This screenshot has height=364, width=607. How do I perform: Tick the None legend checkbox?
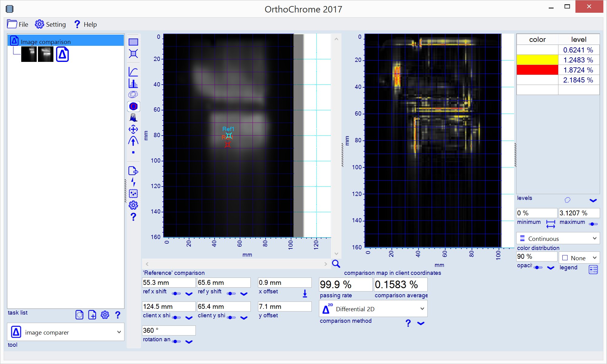click(x=565, y=258)
